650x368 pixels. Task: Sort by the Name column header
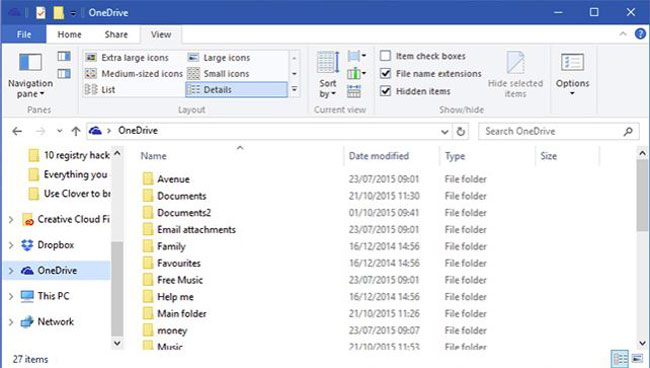(x=153, y=156)
